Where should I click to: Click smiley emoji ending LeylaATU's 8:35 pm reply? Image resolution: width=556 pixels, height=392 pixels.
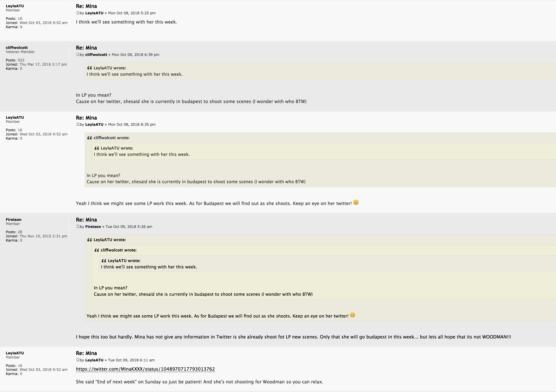(356, 202)
